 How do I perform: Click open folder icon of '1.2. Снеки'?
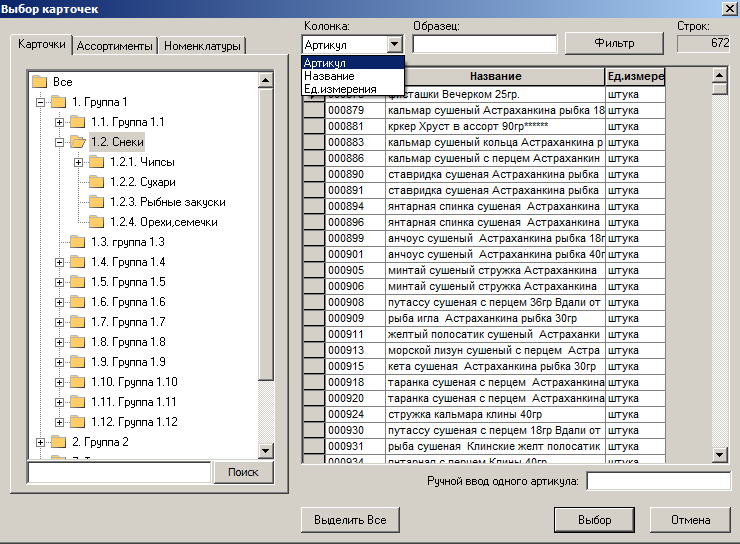(x=77, y=142)
